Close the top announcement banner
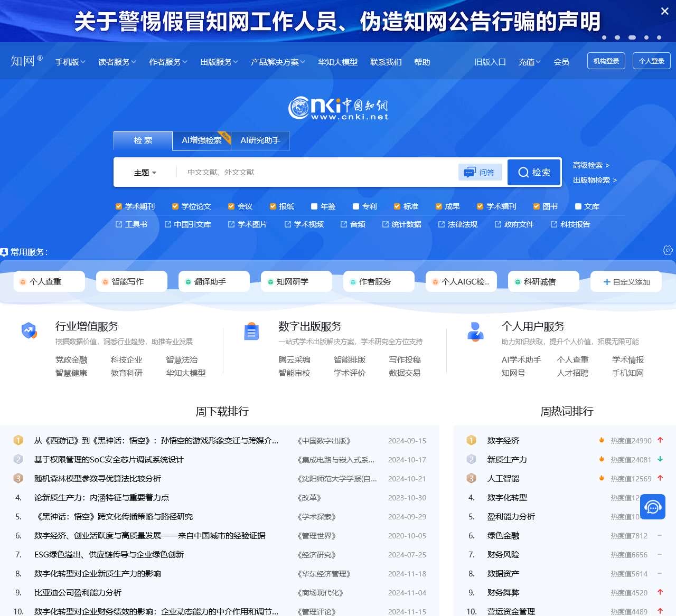Viewport: 676px width, 616px height. coord(664,11)
